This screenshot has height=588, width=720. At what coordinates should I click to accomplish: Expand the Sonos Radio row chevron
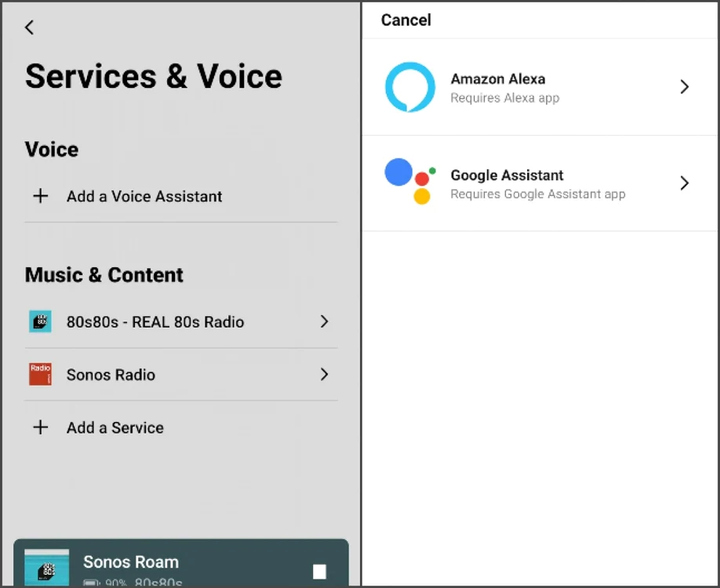click(x=324, y=374)
